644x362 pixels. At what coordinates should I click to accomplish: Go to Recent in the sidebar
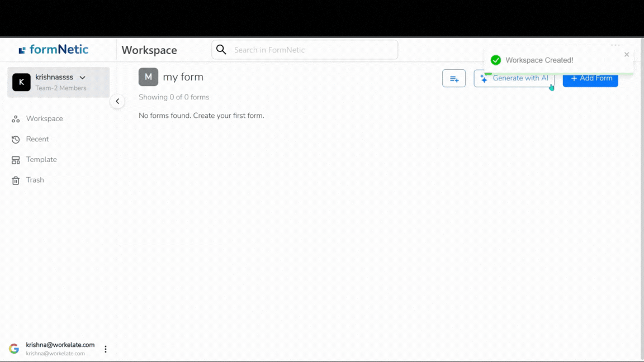(37, 139)
